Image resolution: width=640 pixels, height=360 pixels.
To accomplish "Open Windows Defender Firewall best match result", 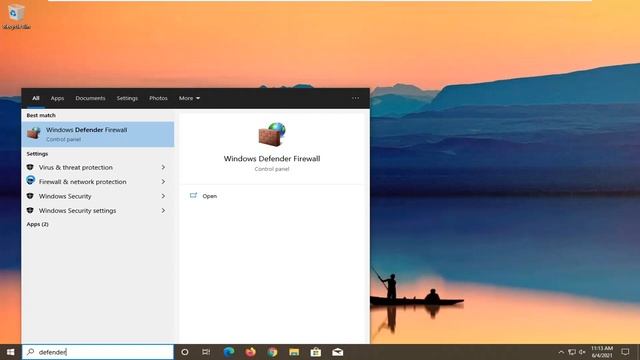I will tap(98, 134).
